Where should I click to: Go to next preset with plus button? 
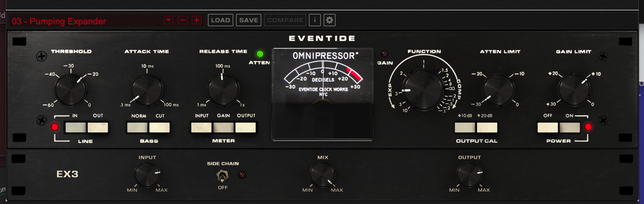coord(197,20)
